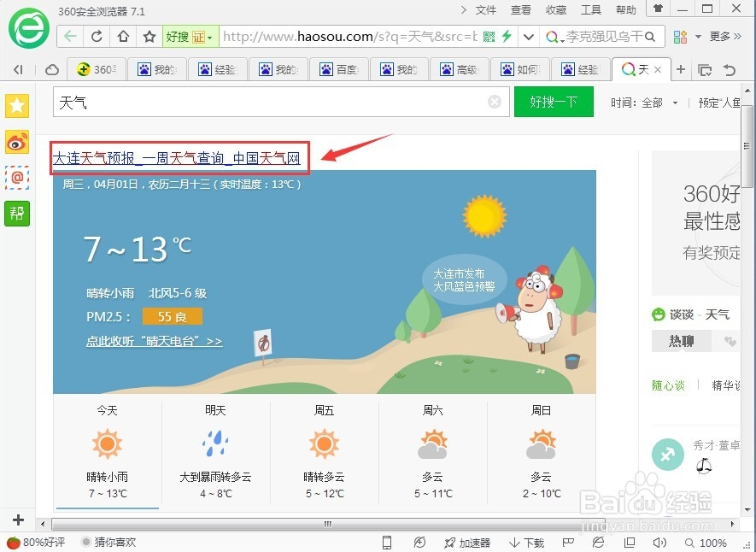Viewport: 756px width, 552px height.
Task: Click the vertical scrollbar down arrow
Action: [x=747, y=509]
